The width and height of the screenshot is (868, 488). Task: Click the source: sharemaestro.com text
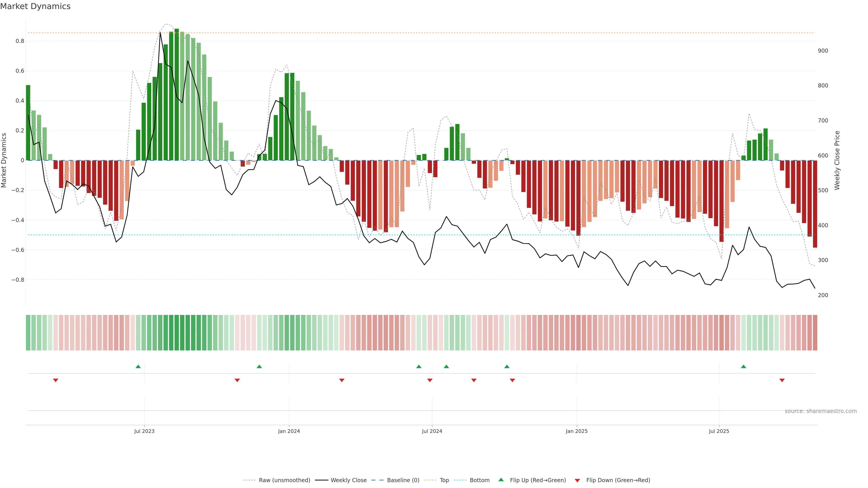point(821,411)
